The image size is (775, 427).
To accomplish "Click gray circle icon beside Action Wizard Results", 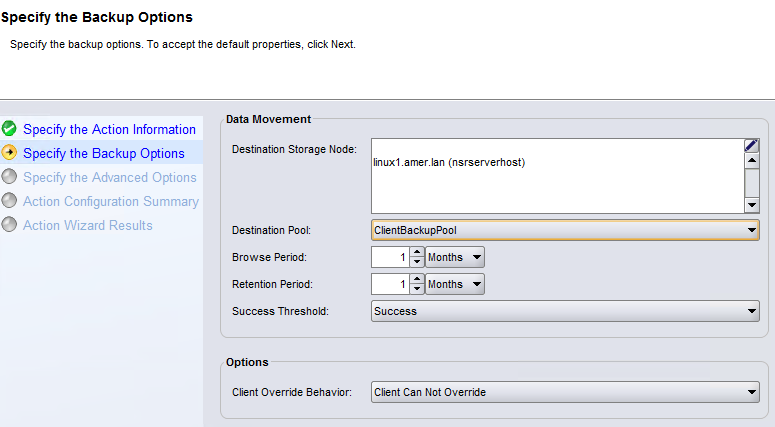I will coord(10,225).
